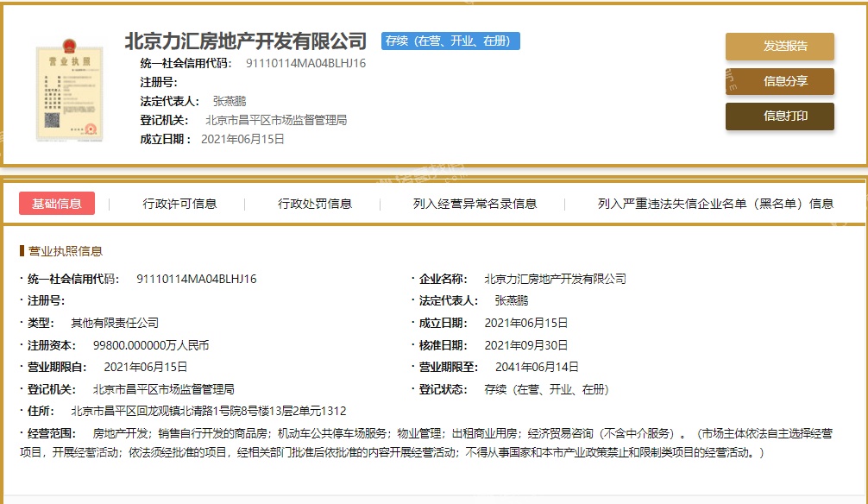The width and height of the screenshot is (868, 504).
Task: Click the 发送报告 button
Action: [x=779, y=46]
